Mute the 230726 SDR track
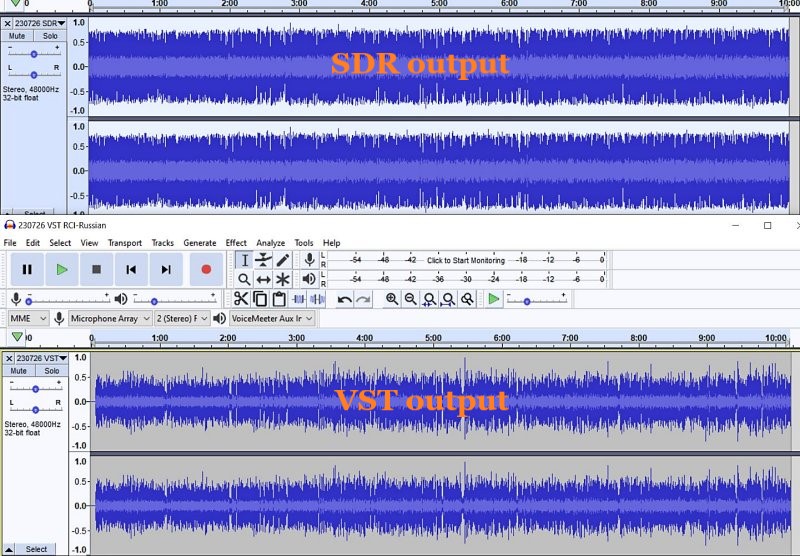Image resolution: width=800 pixels, height=556 pixels. pos(17,36)
